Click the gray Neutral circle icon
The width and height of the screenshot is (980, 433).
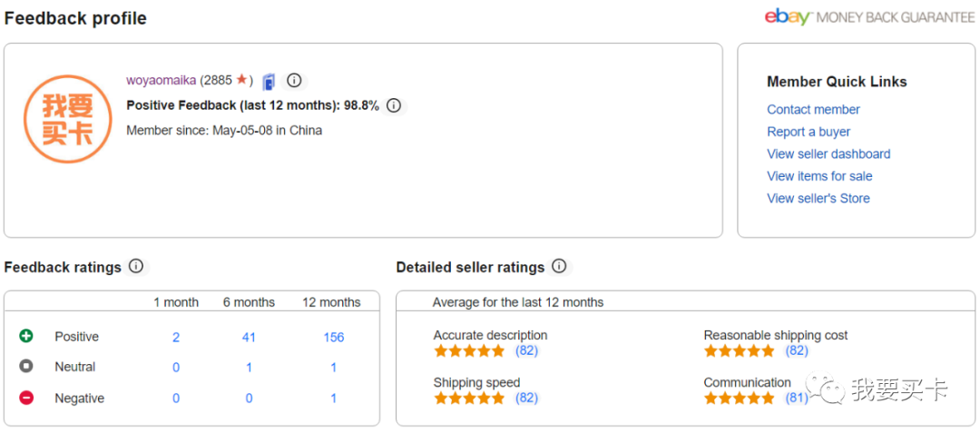coord(26,367)
